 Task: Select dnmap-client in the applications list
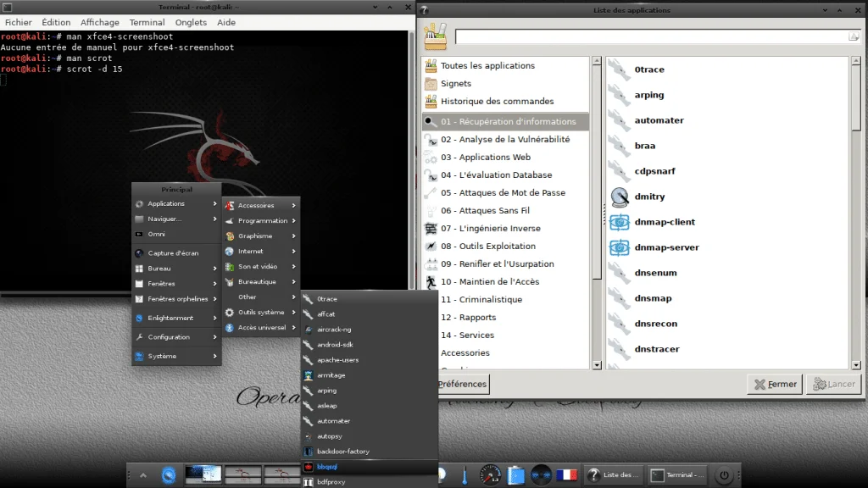[x=727, y=223]
